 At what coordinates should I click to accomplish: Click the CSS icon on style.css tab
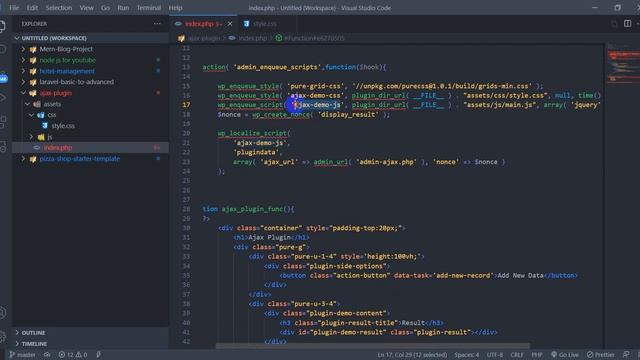[246, 24]
